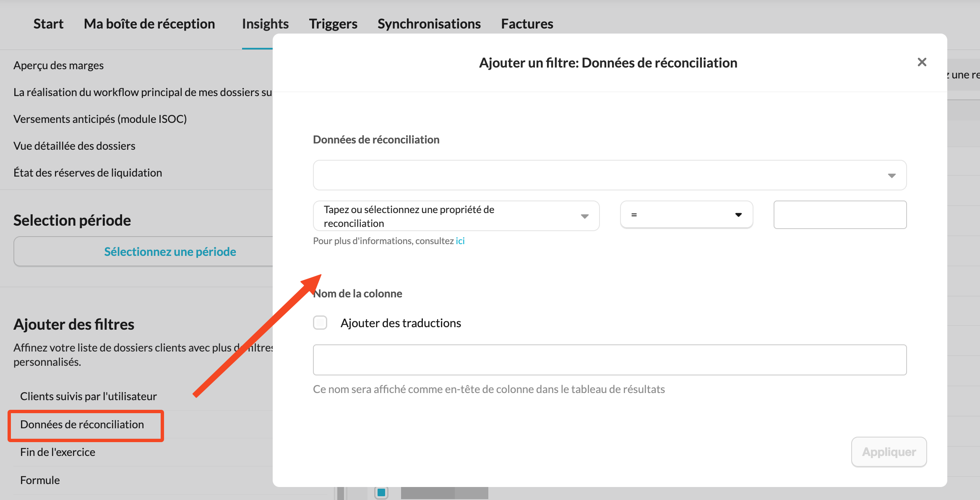Open Ma boîte de réception tab
The height and width of the screenshot is (500, 980).
tap(149, 24)
